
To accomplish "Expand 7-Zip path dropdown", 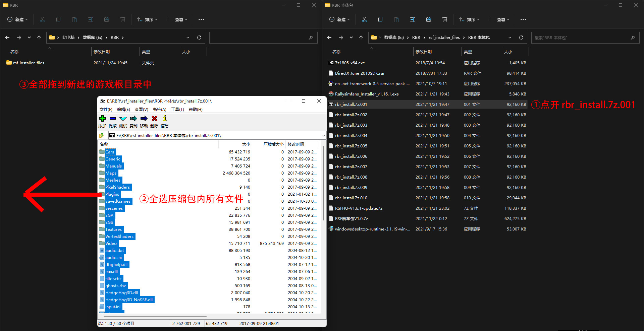I will [x=323, y=135].
